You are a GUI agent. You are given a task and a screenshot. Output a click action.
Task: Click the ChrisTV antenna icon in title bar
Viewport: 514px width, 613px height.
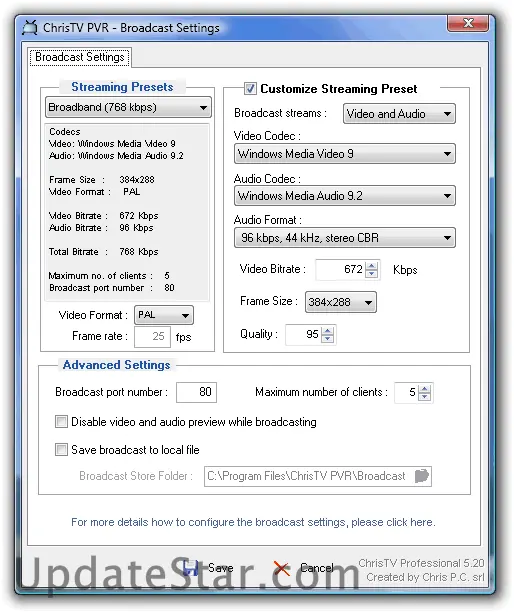point(30,28)
